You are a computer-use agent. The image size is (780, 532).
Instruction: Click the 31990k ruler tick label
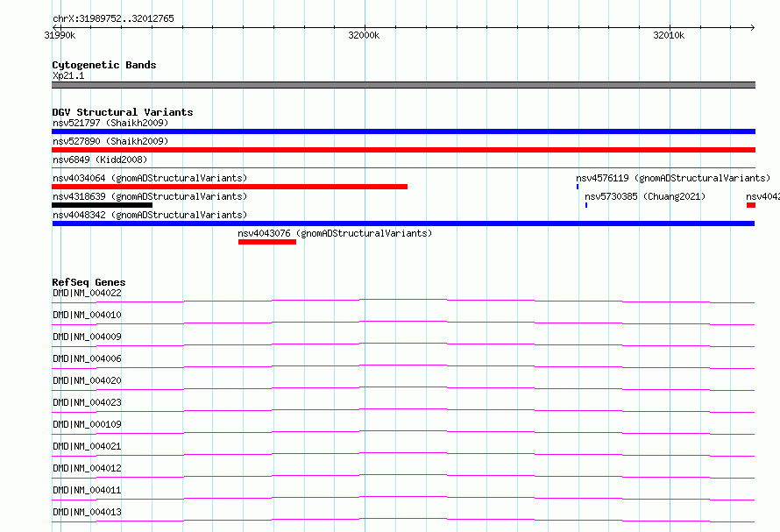click(60, 35)
